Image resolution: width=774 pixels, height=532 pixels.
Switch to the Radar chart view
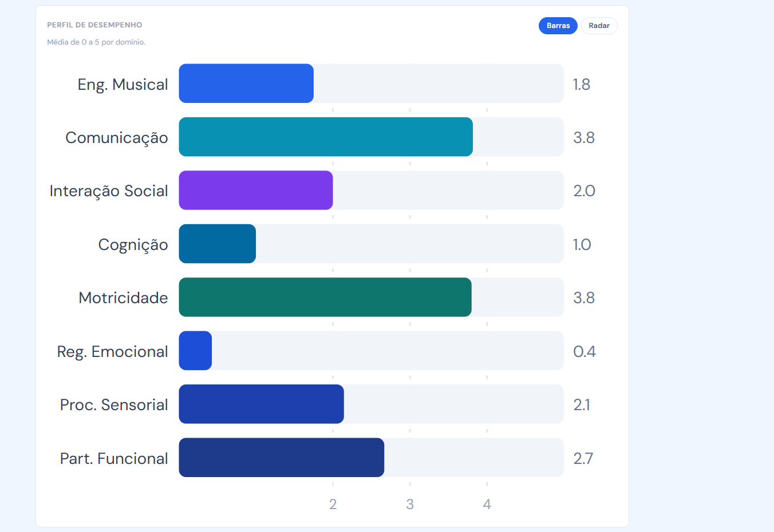click(x=599, y=26)
